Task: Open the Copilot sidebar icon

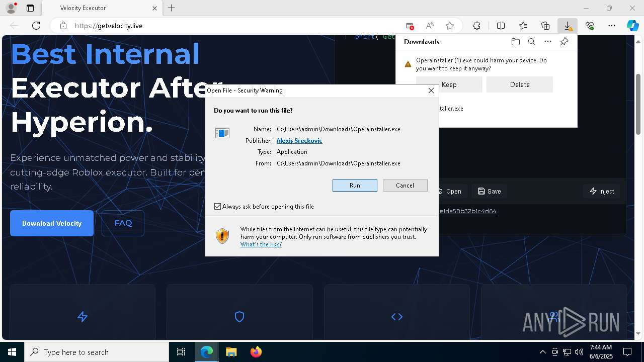Action: [633, 26]
